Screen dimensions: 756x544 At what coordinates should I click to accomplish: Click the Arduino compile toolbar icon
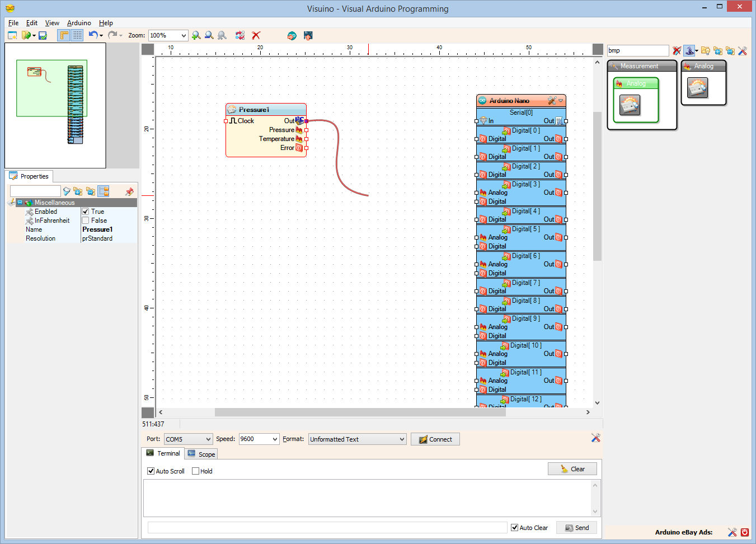point(292,35)
